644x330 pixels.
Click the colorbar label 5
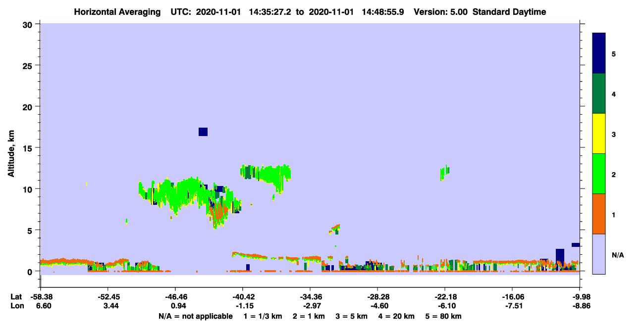click(614, 53)
